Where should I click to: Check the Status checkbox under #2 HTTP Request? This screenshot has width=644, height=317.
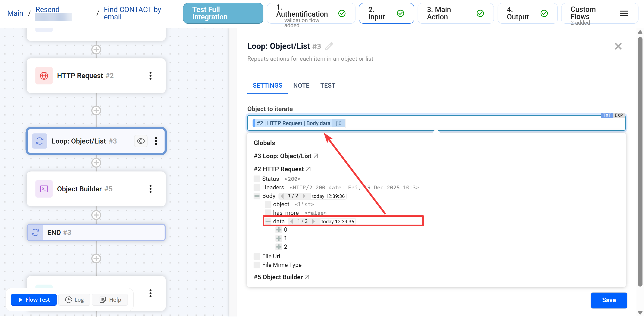tap(257, 179)
